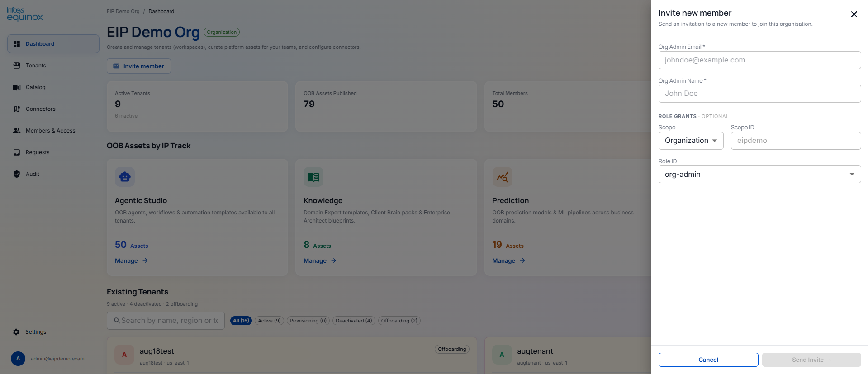Click the aug18test tenant name
868x374 pixels.
pyautogui.click(x=157, y=351)
